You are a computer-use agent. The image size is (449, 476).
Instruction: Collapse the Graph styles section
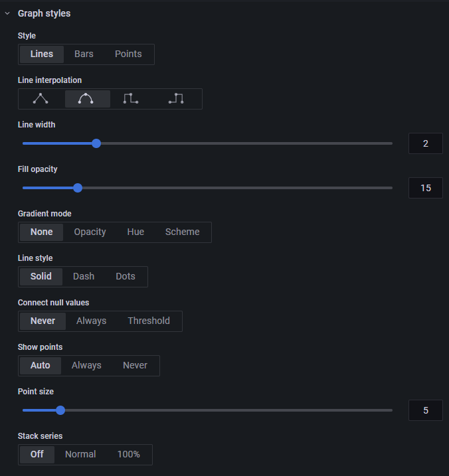click(7, 13)
